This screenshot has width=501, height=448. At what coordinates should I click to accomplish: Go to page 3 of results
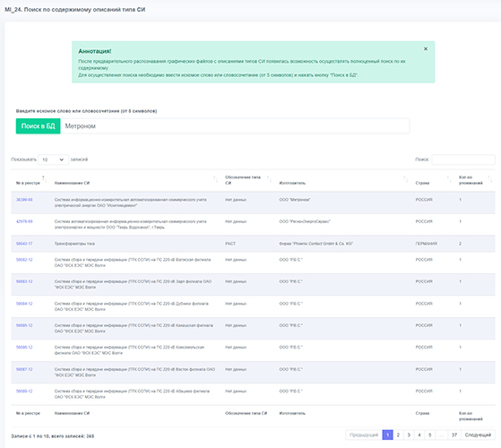click(x=409, y=435)
